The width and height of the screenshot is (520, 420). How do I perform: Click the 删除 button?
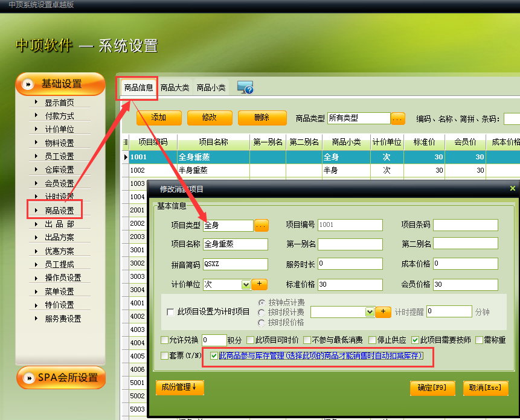click(x=262, y=118)
